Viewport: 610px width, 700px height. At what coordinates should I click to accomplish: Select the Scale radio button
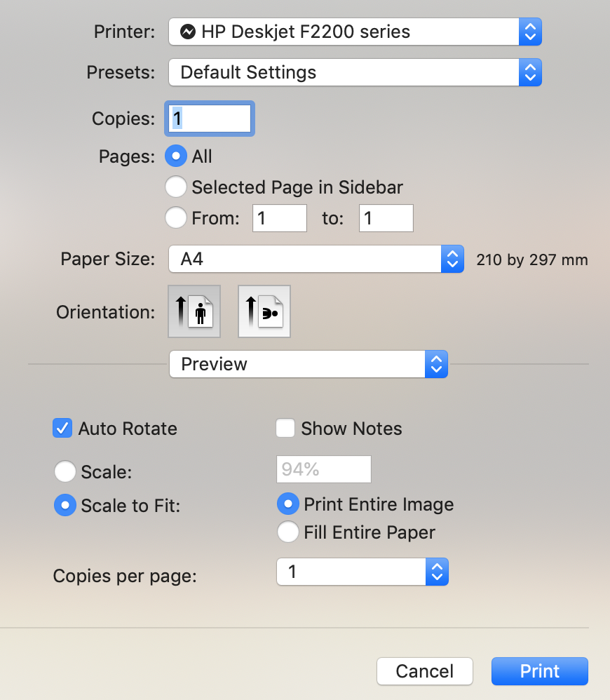[65, 471]
